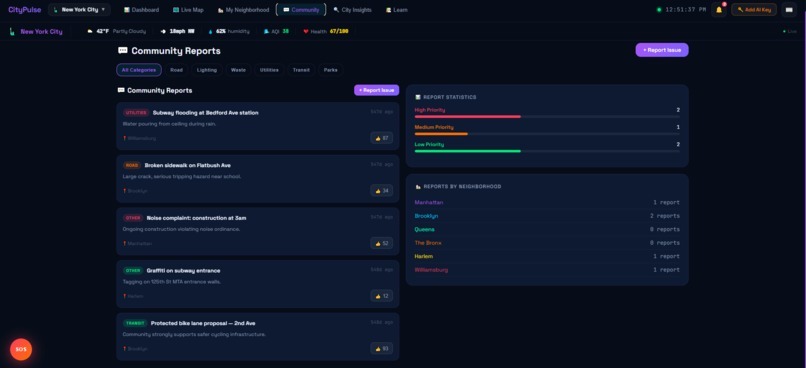The image size is (806, 368).
Task: Click the keyboard icon button at top right
Action: 789,10
